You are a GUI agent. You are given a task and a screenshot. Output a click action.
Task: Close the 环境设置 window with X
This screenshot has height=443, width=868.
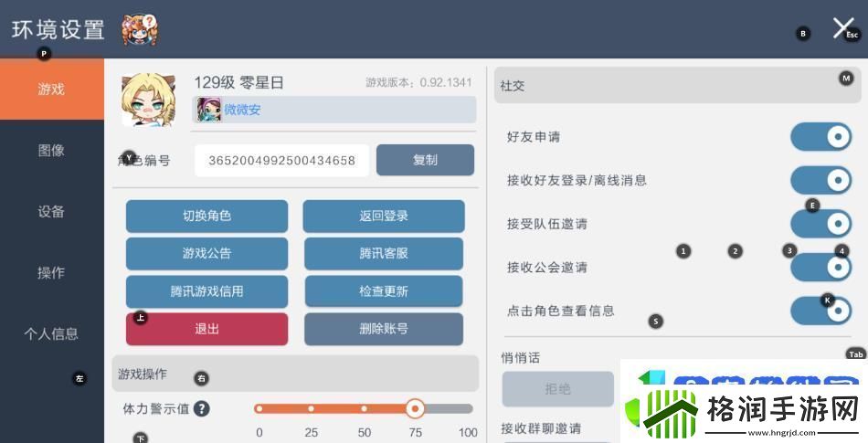(x=843, y=27)
